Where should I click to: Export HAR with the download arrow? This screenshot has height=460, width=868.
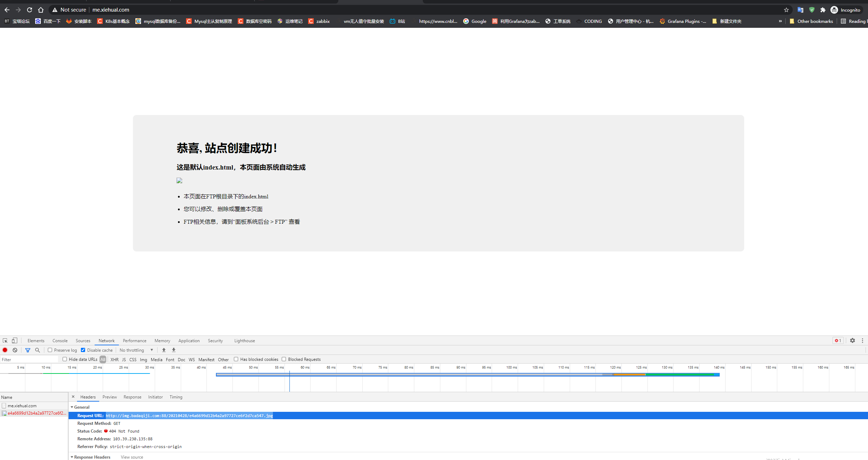pyautogui.click(x=174, y=350)
